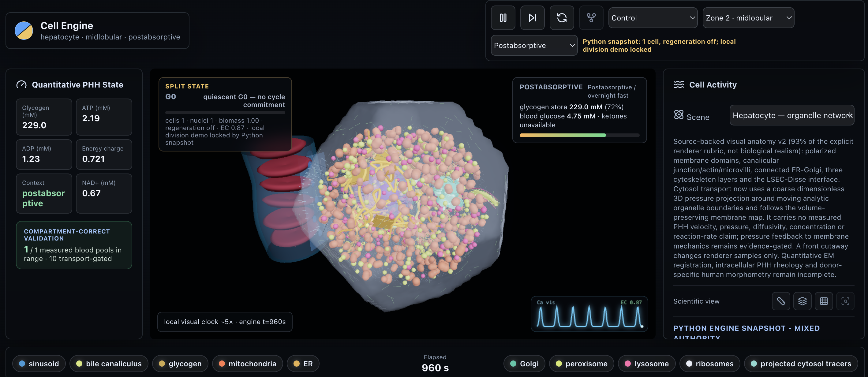
Task: Click the Scientific view label
Action: click(696, 301)
